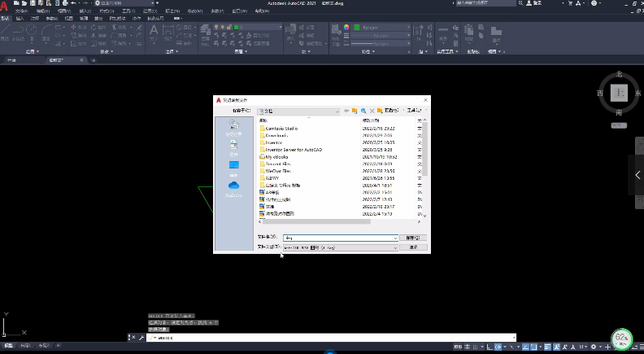The width and height of the screenshot is (644, 354).
Task: Select the Model layout tab
Action: point(8,346)
